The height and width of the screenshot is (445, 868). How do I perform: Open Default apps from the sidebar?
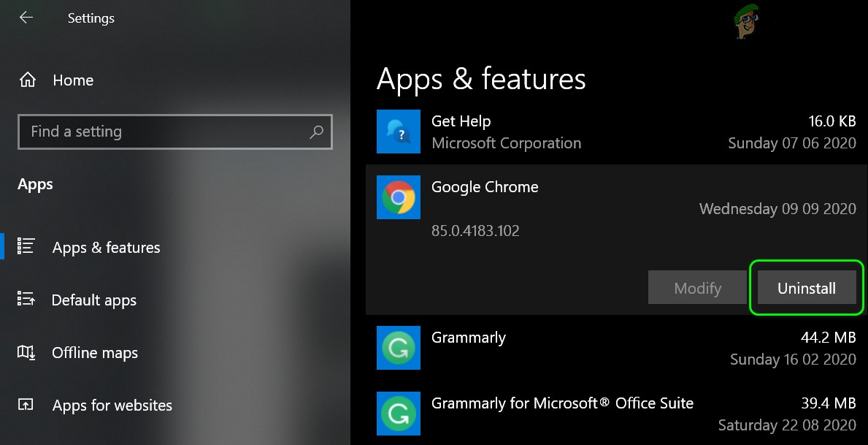coord(93,300)
